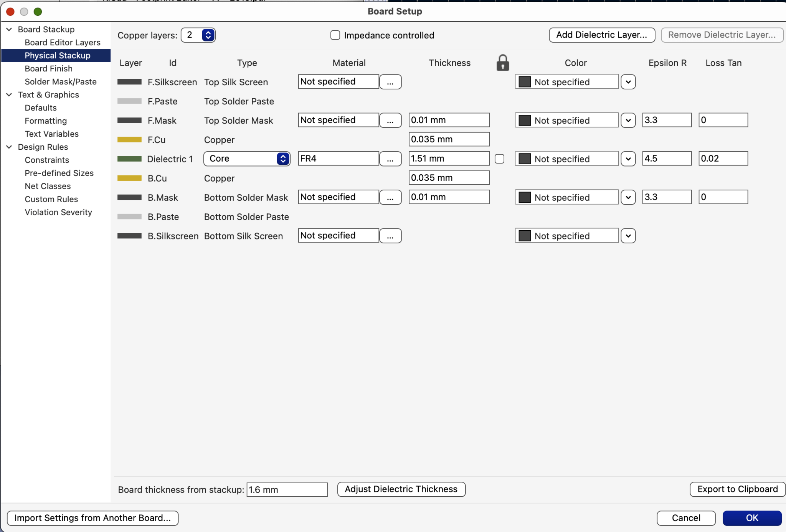This screenshot has height=532, width=786.
Task: Open material browser for B.Silkscreen row
Action: (x=390, y=236)
